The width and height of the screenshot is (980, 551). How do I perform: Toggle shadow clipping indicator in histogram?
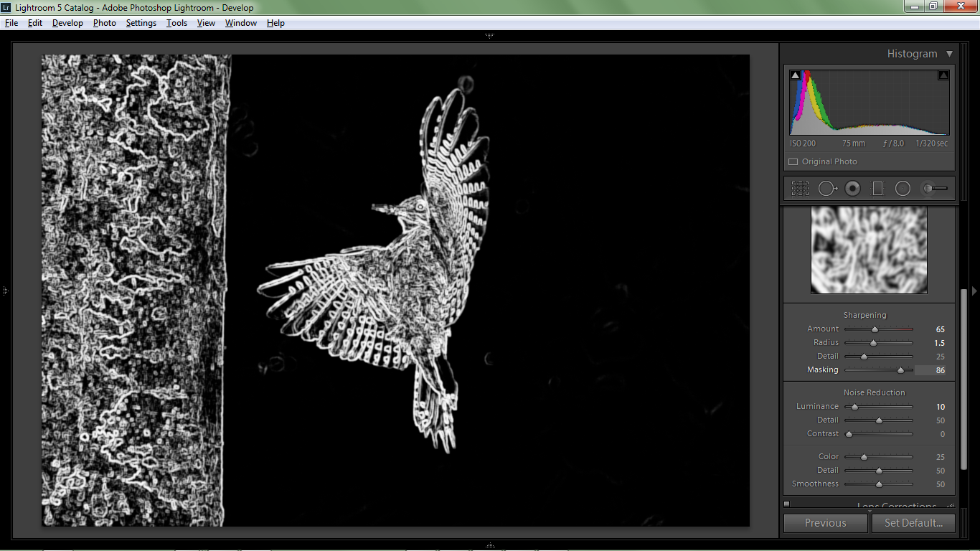[x=795, y=75]
